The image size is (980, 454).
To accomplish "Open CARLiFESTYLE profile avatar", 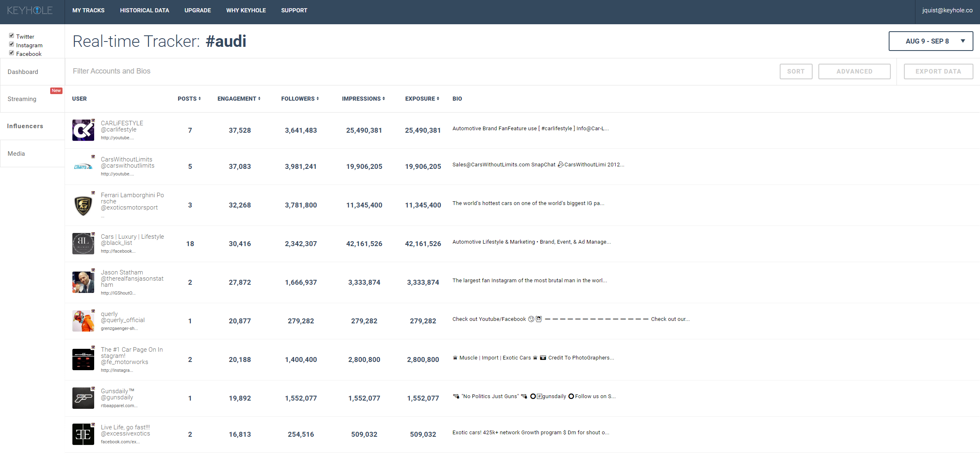I will (x=83, y=130).
